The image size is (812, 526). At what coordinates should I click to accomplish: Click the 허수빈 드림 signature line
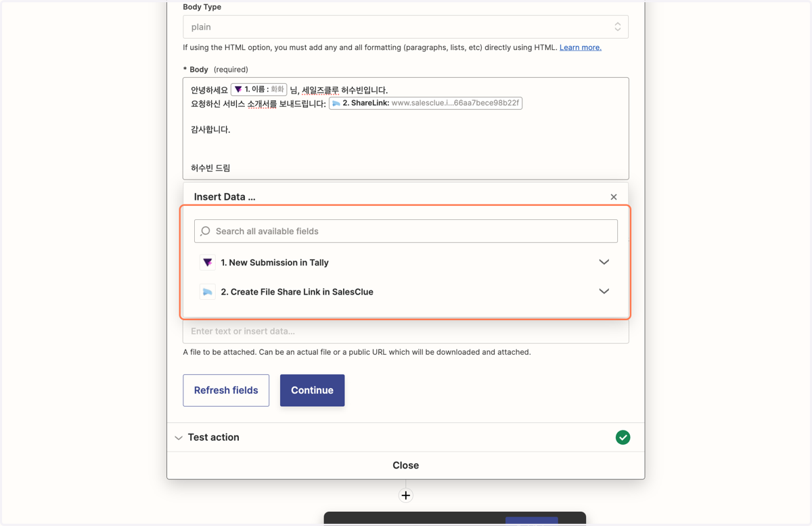[x=210, y=168]
